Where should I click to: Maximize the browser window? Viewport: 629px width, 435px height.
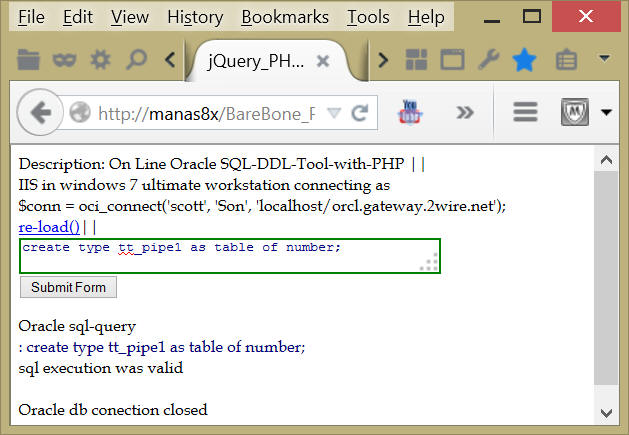(532, 17)
